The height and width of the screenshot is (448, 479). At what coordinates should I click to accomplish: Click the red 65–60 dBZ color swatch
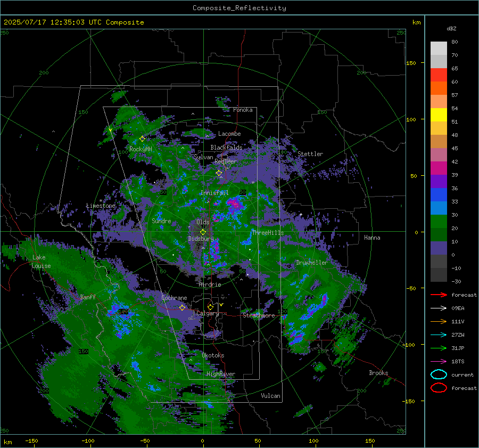click(439, 75)
